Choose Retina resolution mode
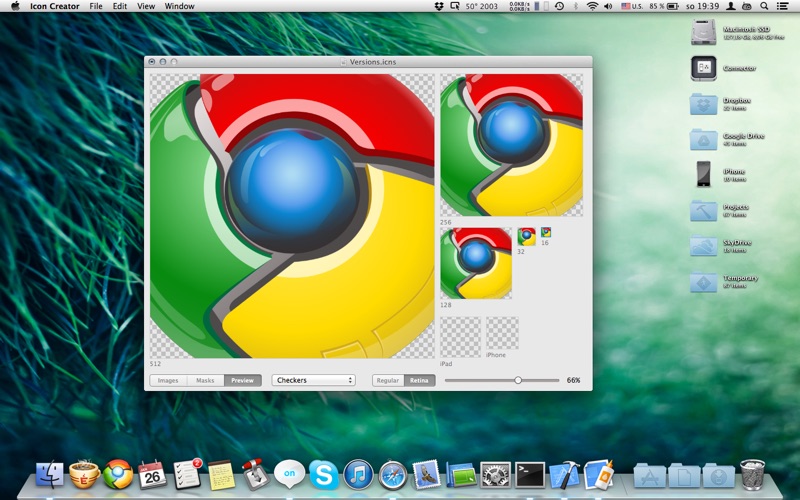Screen dimensions: 800x500 (x=419, y=380)
